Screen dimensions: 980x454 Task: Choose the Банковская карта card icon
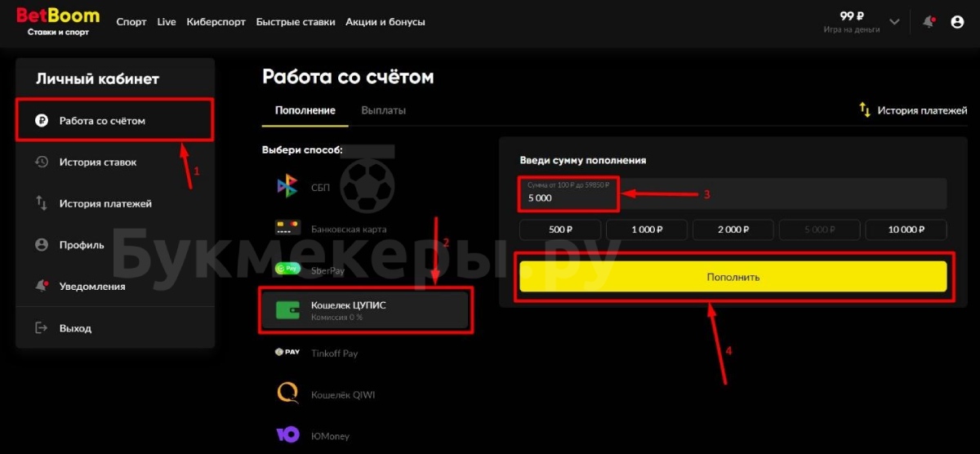(287, 229)
